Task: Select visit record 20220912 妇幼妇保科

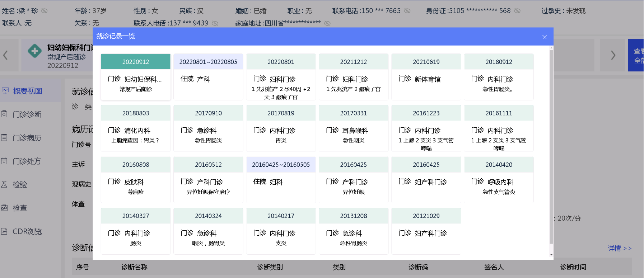Action: coord(136,77)
